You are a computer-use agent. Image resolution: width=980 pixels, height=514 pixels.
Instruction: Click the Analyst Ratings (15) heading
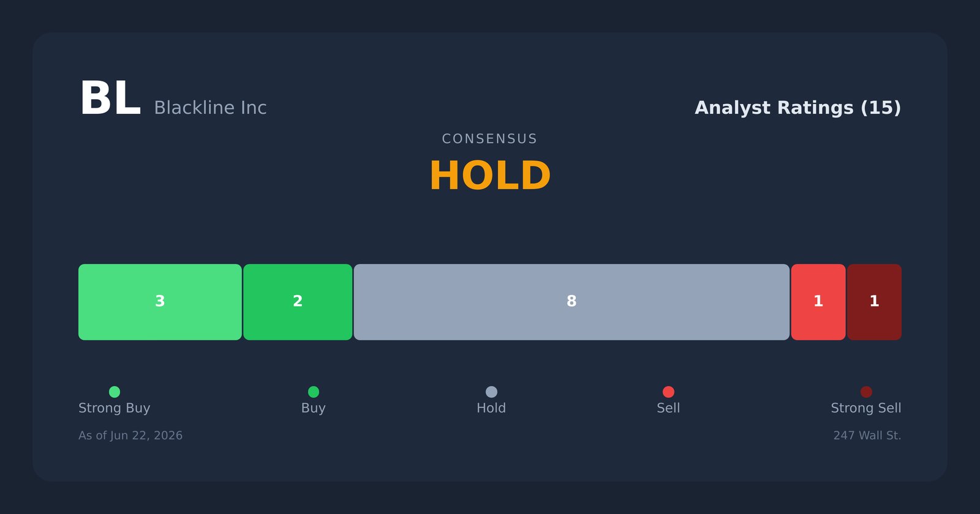797,108
